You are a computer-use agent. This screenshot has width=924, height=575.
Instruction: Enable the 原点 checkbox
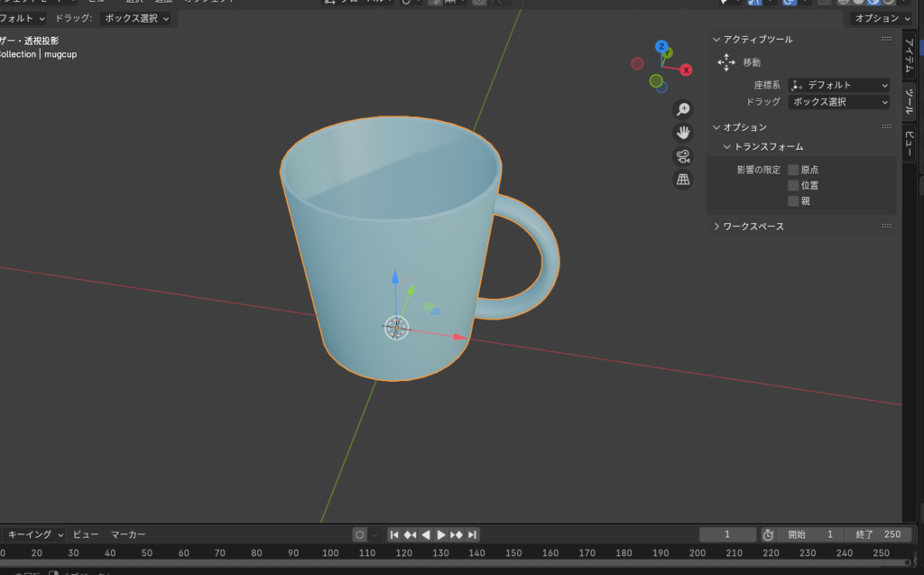[794, 170]
